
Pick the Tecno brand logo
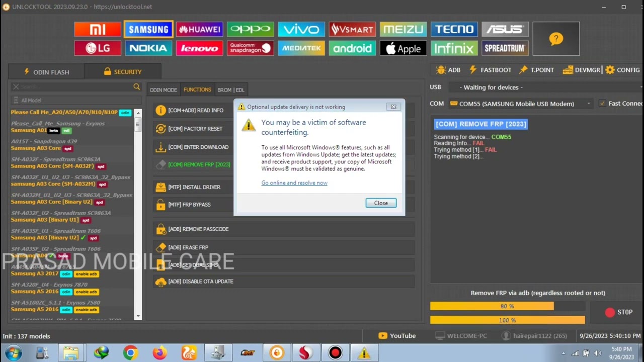click(x=454, y=29)
